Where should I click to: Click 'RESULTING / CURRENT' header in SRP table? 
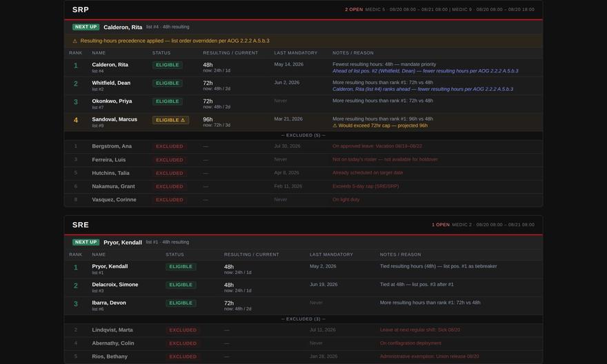pos(230,53)
